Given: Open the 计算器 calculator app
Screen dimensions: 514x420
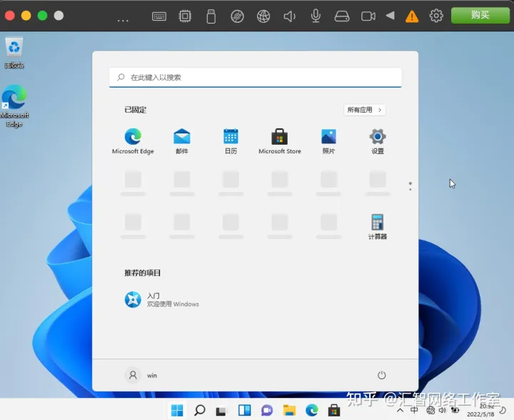Looking at the screenshot, I should [378, 227].
